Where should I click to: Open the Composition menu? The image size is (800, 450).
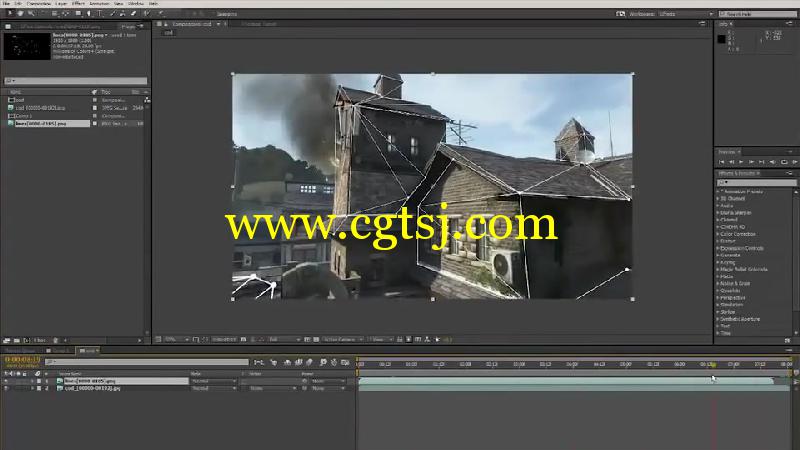coord(39,4)
